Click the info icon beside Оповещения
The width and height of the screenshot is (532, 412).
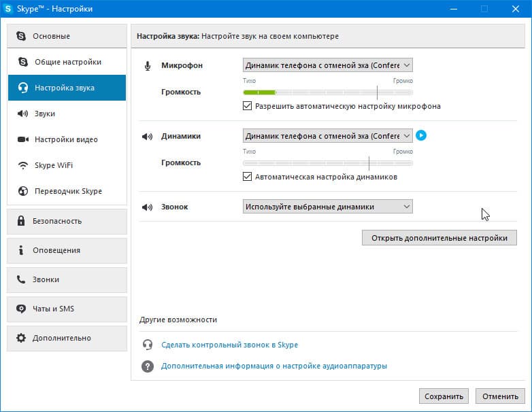(x=21, y=250)
